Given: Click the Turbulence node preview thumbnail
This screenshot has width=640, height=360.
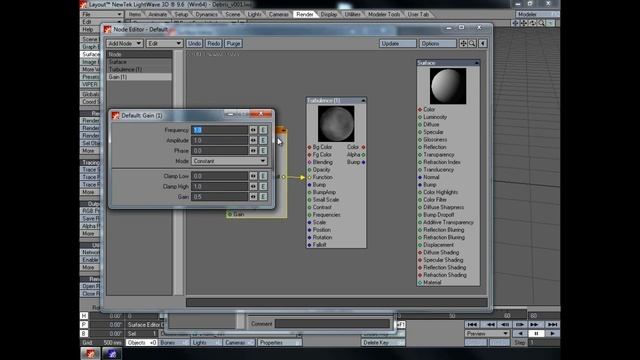Looking at the screenshot, I should click(336, 124).
